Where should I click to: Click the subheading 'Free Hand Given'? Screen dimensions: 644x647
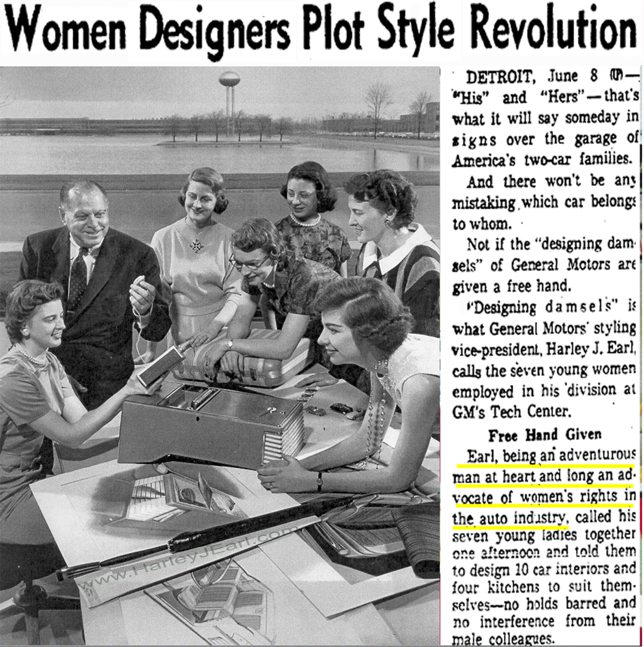point(545,435)
